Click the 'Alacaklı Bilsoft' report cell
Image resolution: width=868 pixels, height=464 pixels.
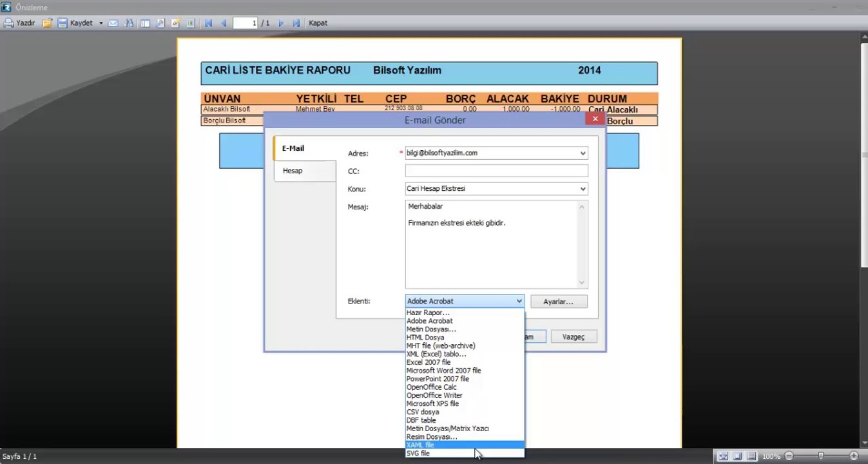[227, 110]
